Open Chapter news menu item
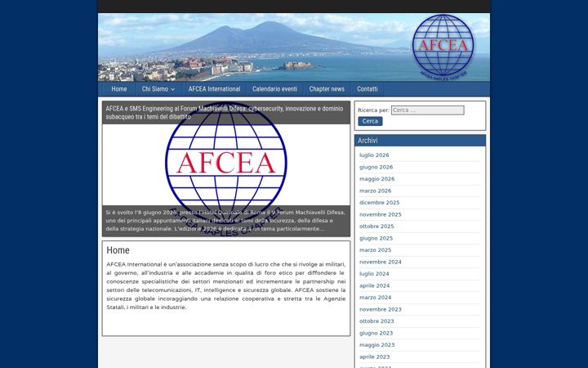Viewport: 588px width, 368px height. click(327, 89)
